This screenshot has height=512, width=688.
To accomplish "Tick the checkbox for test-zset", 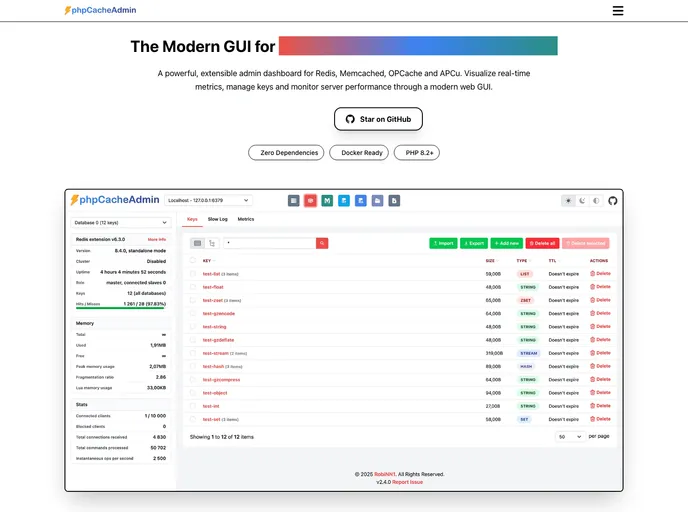I will [x=193, y=300].
